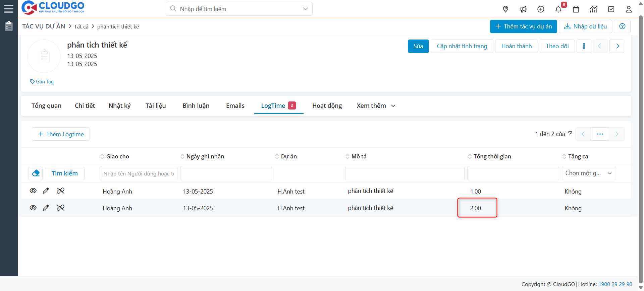The height and width of the screenshot is (291, 644).
Task: Sort by Dự án column
Action: click(286, 156)
